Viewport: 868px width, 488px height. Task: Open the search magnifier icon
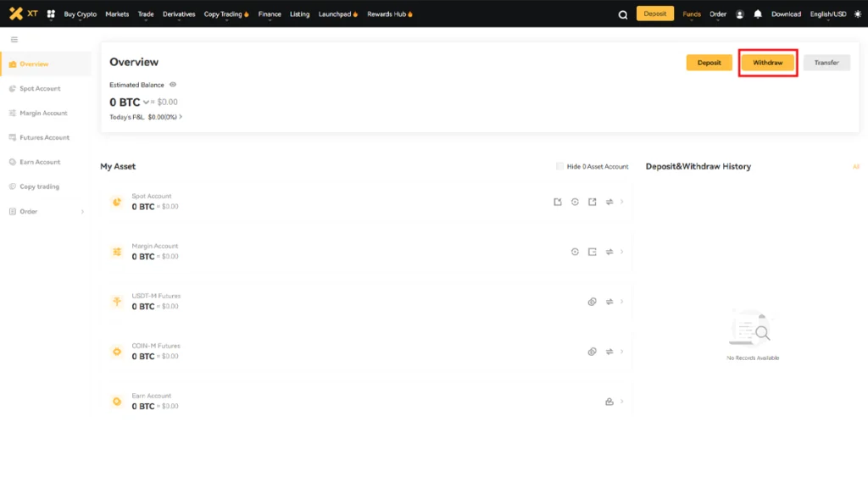click(x=623, y=15)
